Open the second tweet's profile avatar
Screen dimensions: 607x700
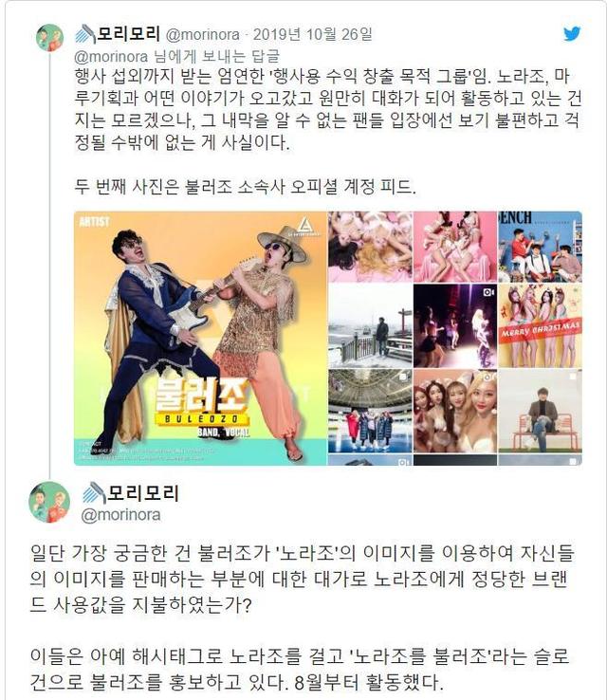pos(49,502)
